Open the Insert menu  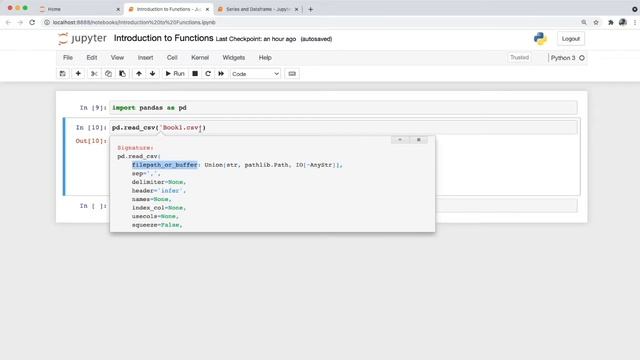coord(145,58)
